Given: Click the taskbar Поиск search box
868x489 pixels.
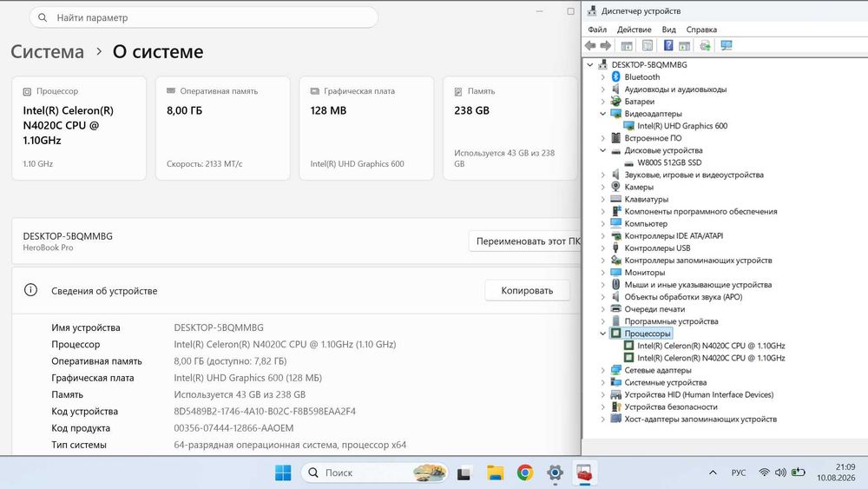Looking at the screenshot, I should 375,473.
